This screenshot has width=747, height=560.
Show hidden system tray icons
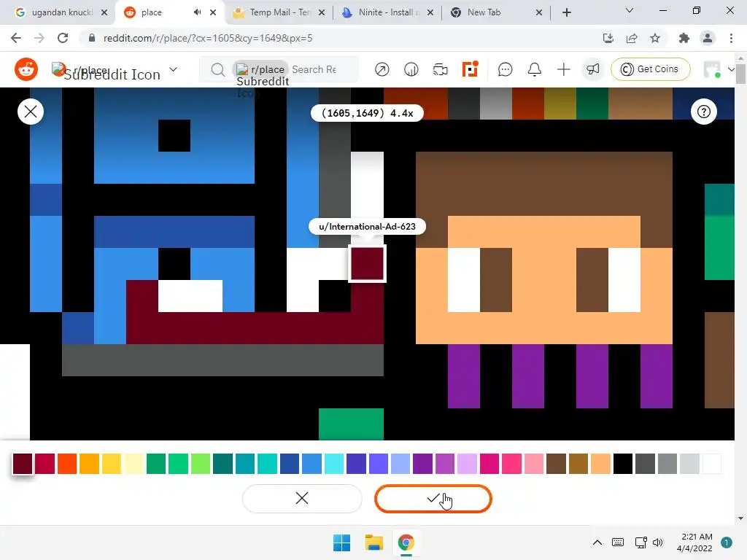pyautogui.click(x=597, y=542)
